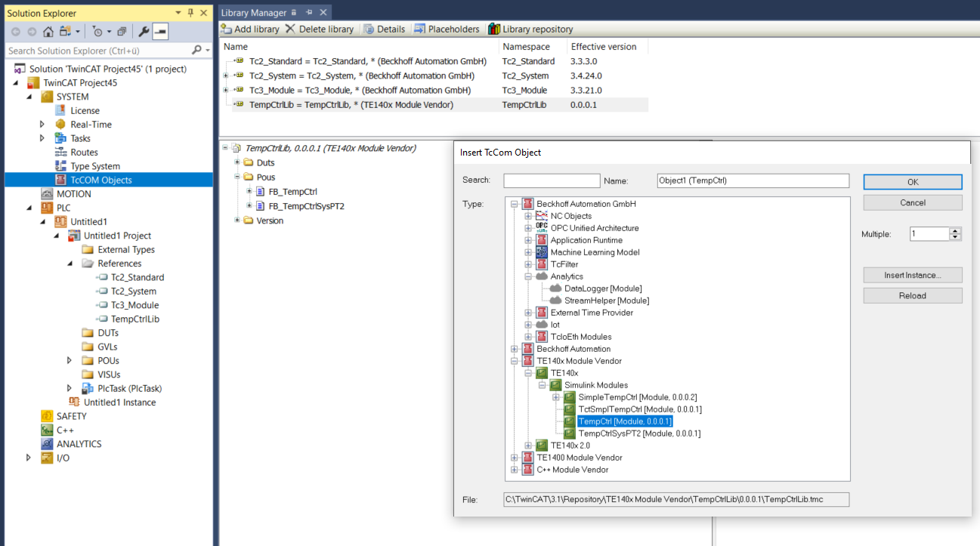Toggle the Show All Files button in Solution Explorer
Screen dimensions: 980x546
[160, 32]
